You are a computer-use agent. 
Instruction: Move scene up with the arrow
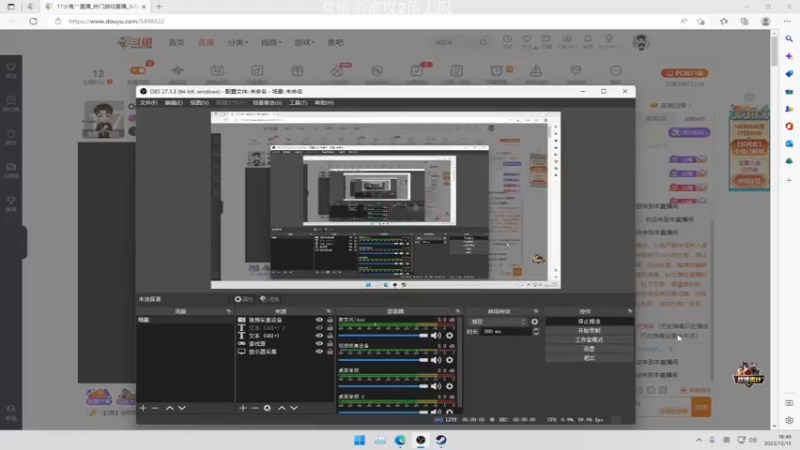click(169, 408)
